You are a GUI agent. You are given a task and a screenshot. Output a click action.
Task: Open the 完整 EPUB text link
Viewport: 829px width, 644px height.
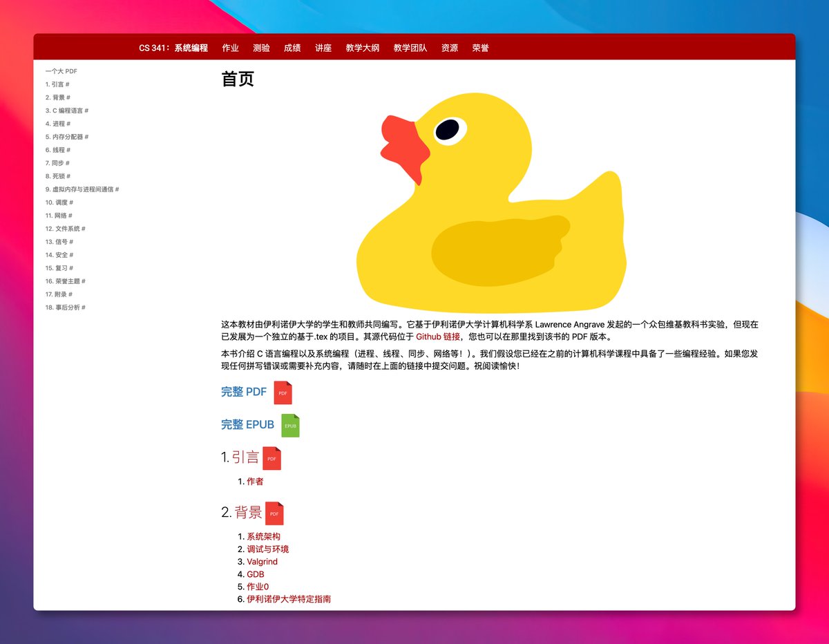pyautogui.click(x=247, y=424)
